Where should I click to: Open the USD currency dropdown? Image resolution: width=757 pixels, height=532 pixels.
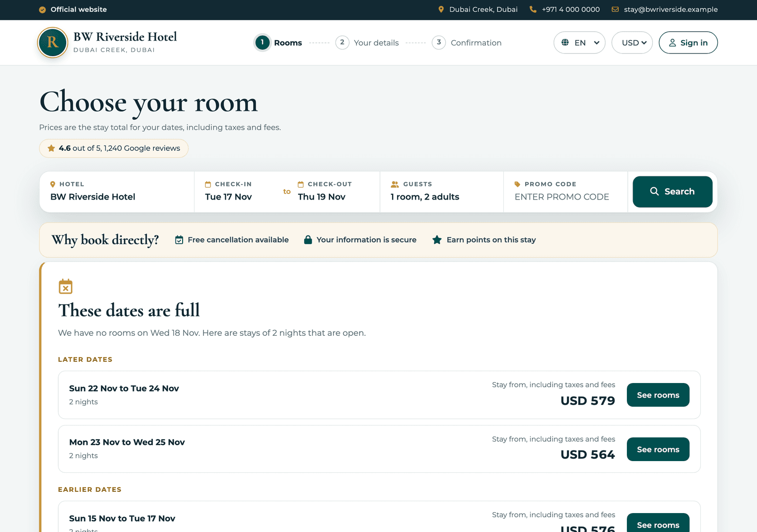(632, 43)
